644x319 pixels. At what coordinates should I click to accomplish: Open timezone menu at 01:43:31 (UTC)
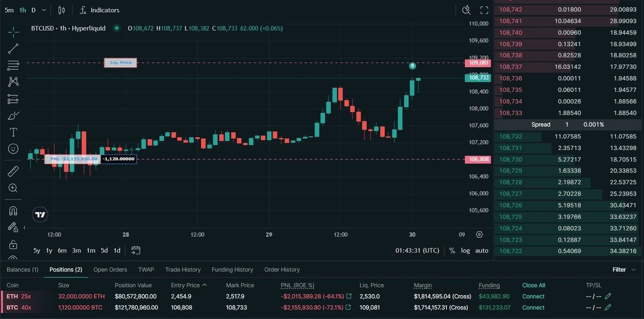[x=418, y=250]
